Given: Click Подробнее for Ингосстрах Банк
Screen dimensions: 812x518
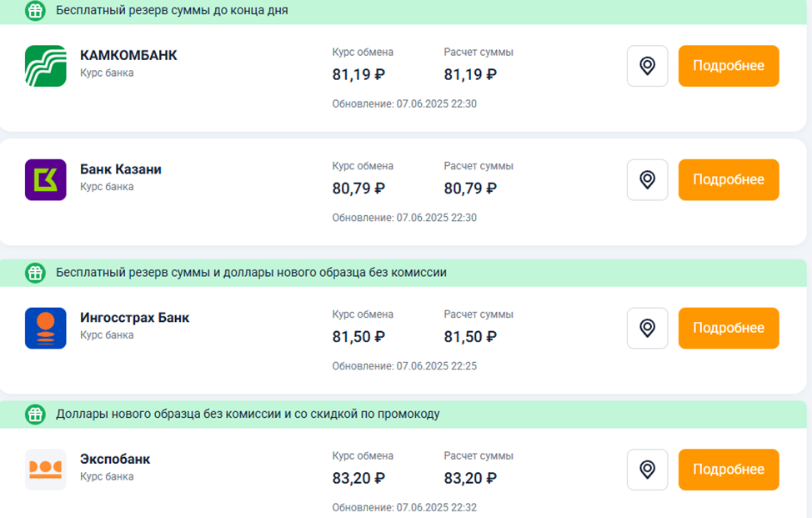Looking at the screenshot, I should (728, 328).
